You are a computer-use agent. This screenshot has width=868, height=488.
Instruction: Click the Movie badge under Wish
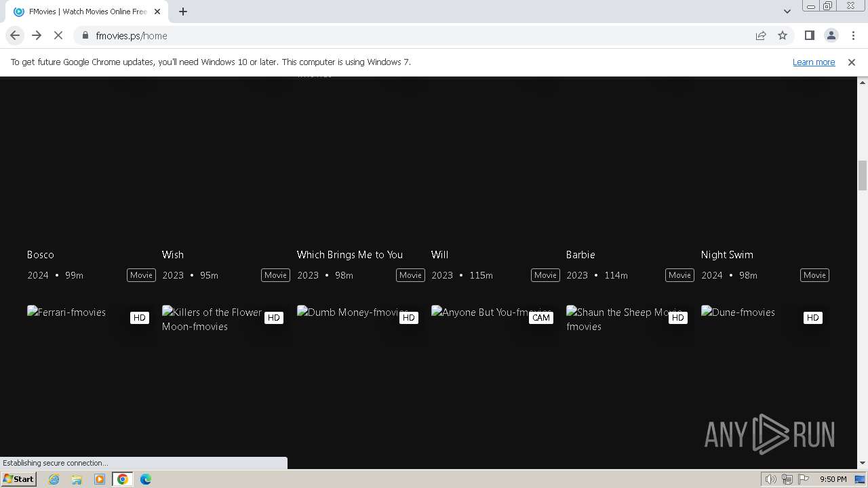click(x=275, y=275)
